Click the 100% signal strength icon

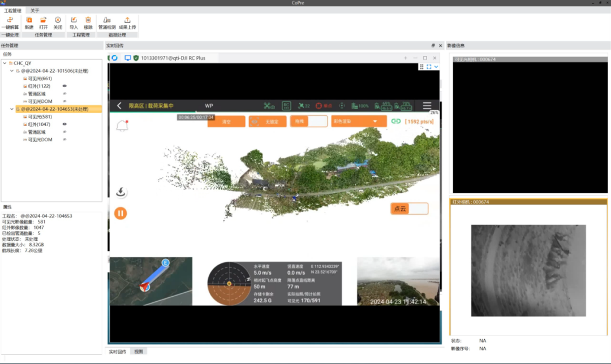[x=360, y=106]
